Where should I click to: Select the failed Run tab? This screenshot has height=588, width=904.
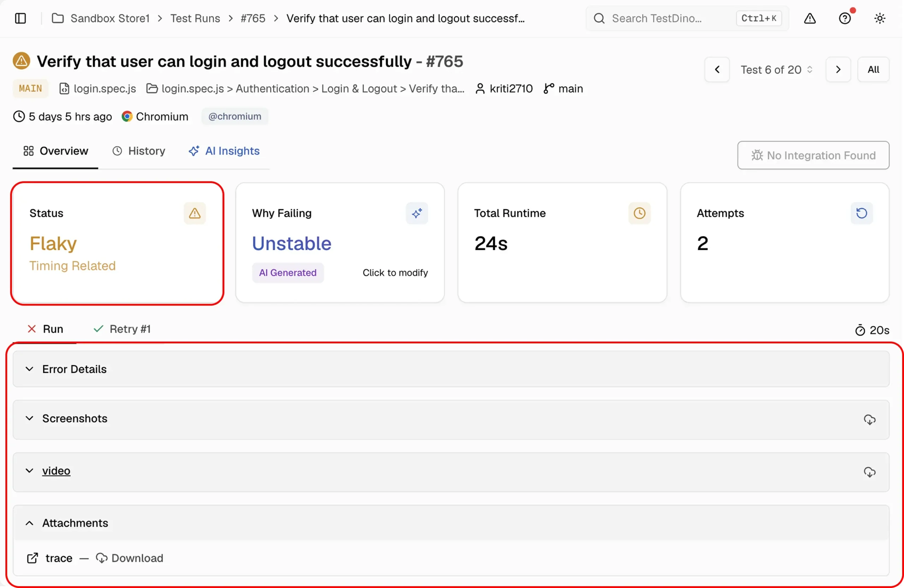[45, 329]
